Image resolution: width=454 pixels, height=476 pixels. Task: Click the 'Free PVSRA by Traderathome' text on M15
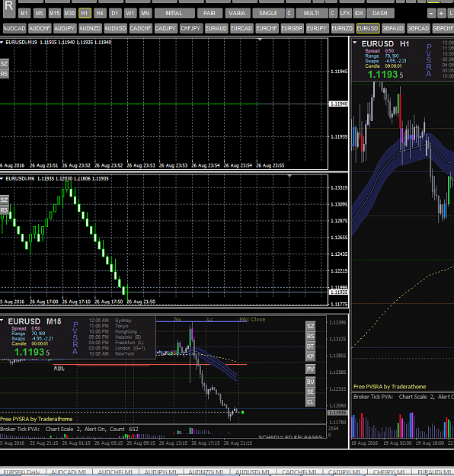(x=37, y=419)
